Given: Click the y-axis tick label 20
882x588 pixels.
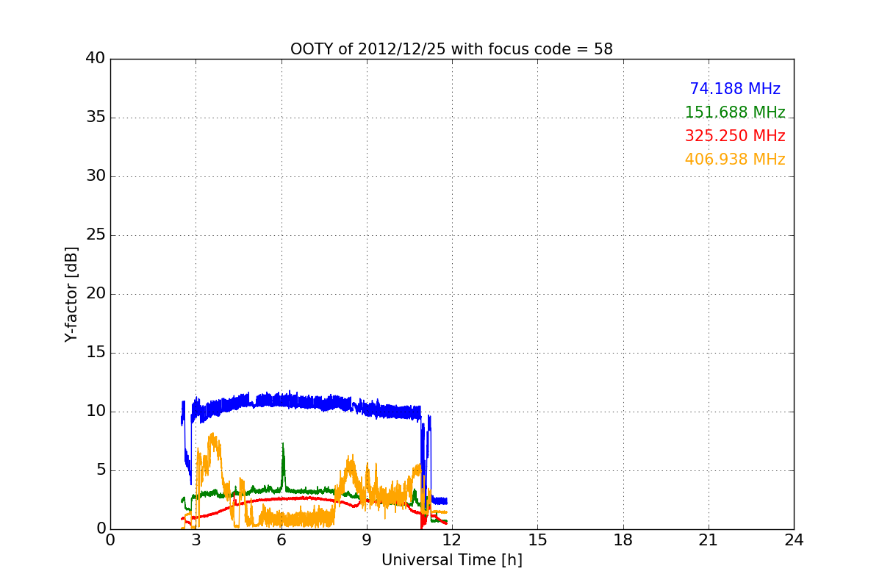Looking at the screenshot, I should (96, 294).
